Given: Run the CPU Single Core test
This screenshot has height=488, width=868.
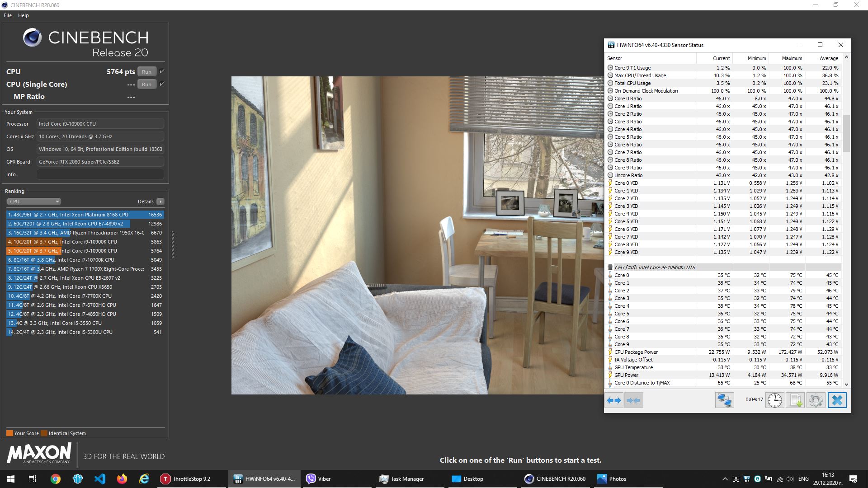Looking at the screenshot, I should (x=146, y=84).
